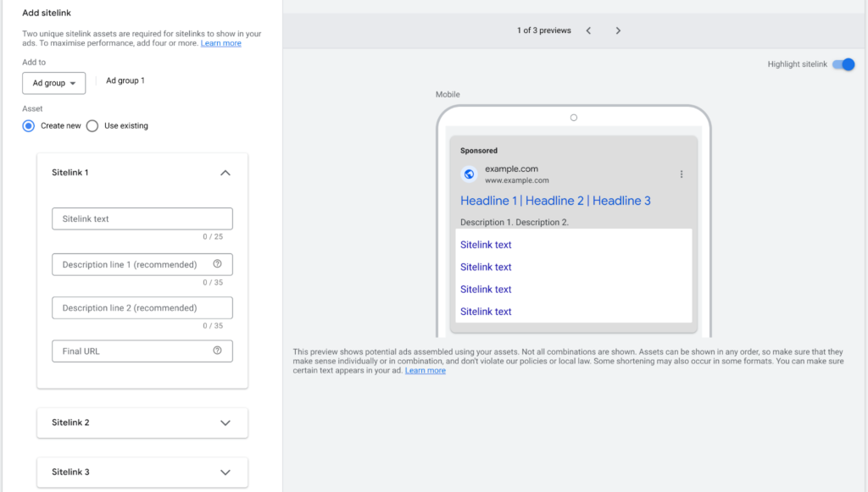Click the globe icon beside example.com

tap(469, 174)
